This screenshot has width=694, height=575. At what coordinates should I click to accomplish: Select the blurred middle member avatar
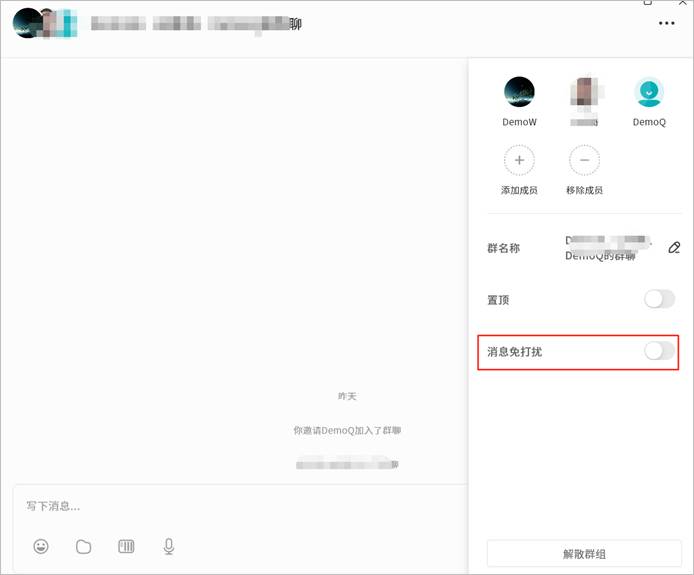584,92
